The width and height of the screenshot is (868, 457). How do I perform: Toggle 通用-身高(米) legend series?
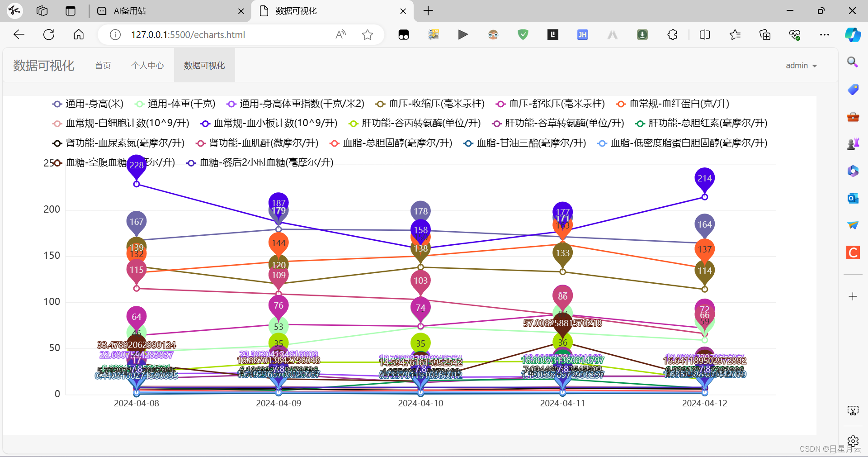88,104
